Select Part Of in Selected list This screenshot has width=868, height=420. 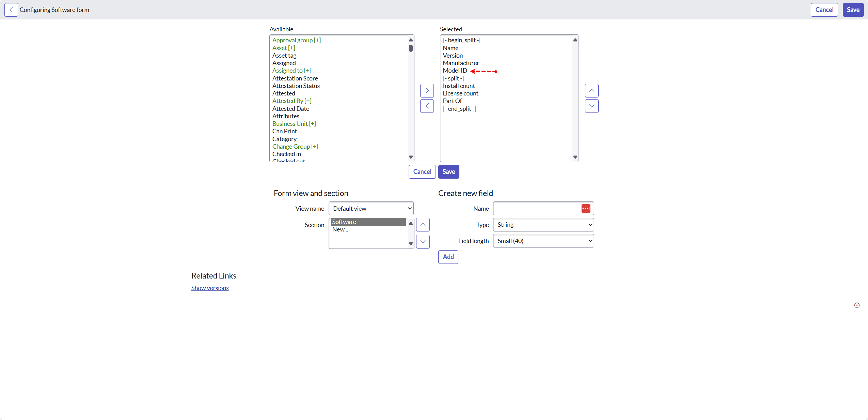pyautogui.click(x=452, y=101)
